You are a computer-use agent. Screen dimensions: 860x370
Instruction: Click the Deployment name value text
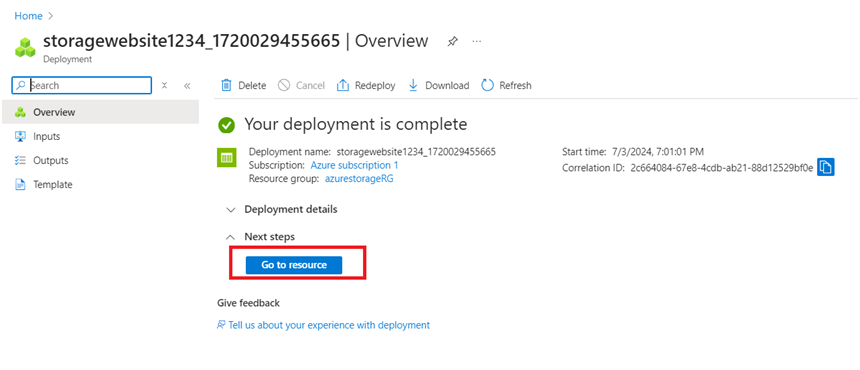pyautogui.click(x=416, y=152)
